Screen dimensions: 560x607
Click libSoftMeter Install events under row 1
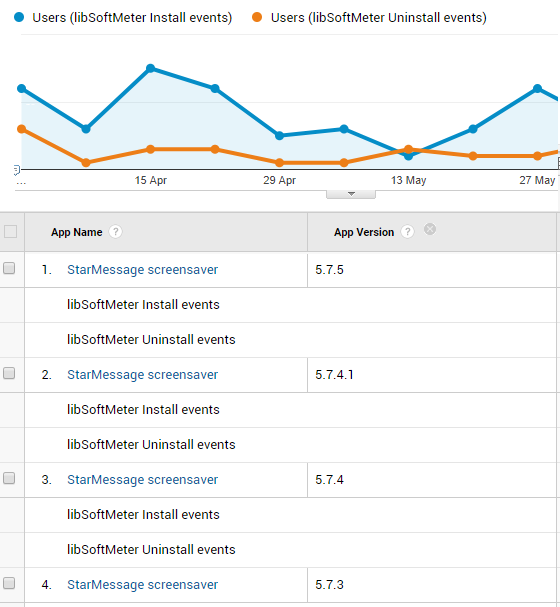pyautogui.click(x=143, y=305)
